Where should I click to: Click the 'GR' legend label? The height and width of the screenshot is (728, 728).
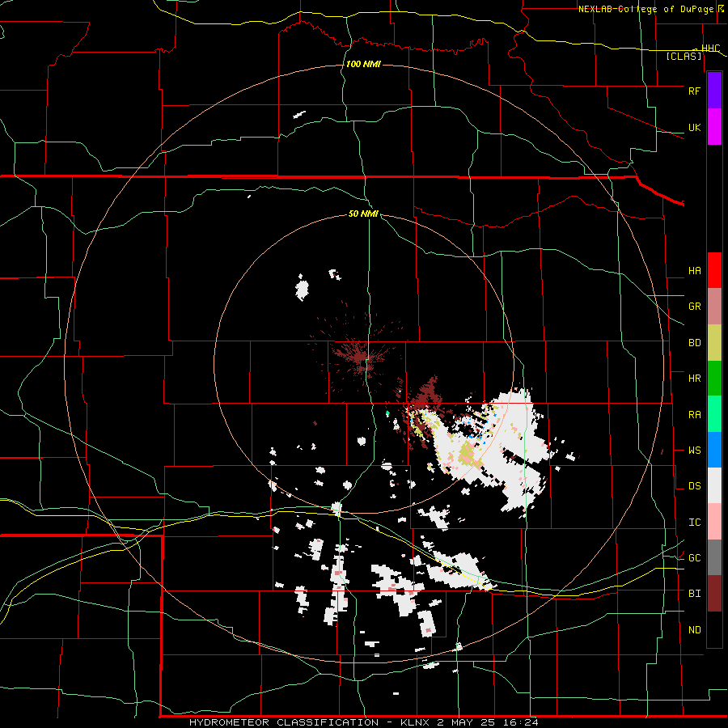pos(694,307)
